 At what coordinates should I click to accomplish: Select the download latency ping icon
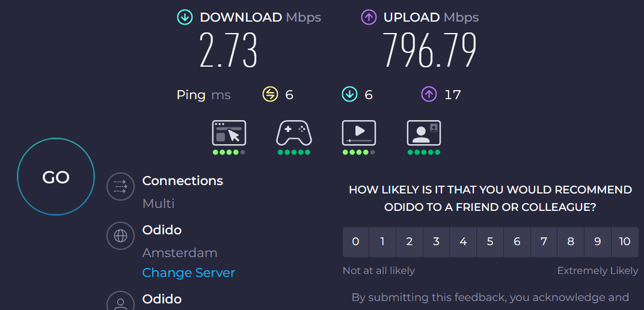coord(349,94)
